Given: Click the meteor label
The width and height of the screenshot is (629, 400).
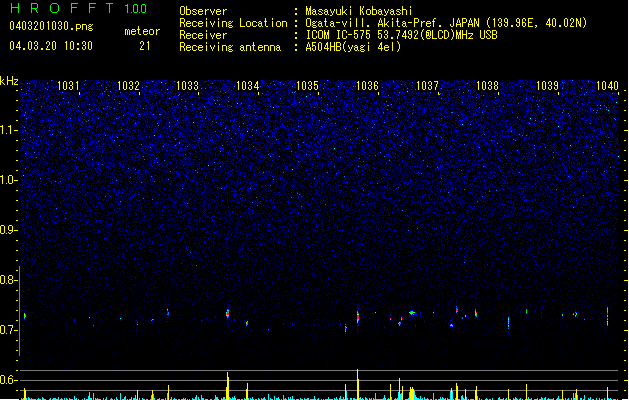Looking at the screenshot, I should [142, 31].
